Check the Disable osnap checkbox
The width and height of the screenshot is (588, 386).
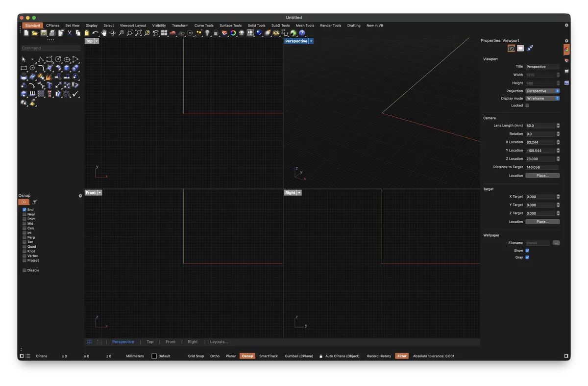[24, 270]
